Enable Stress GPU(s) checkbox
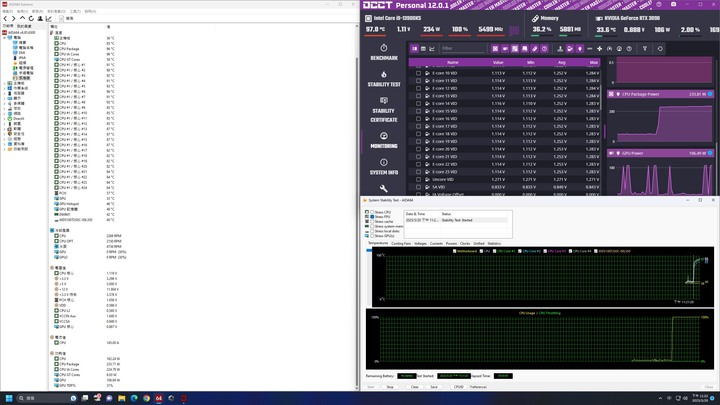The width and height of the screenshot is (720, 405). pos(372,236)
